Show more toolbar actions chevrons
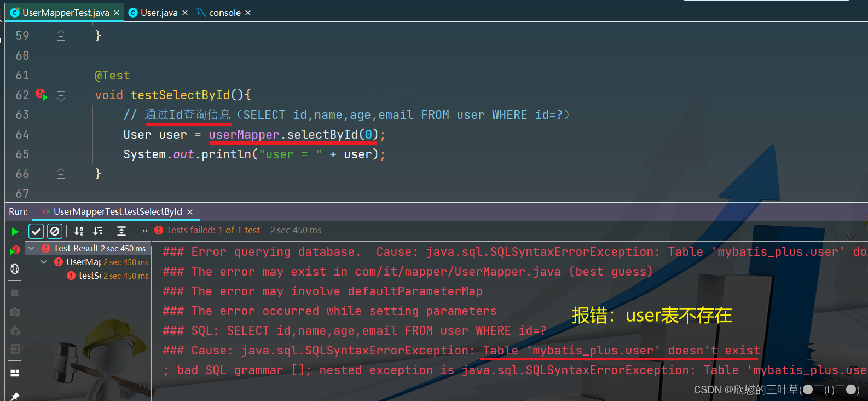Image resolution: width=868 pixels, height=401 pixels. pyautogui.click(x=145, y=231)
